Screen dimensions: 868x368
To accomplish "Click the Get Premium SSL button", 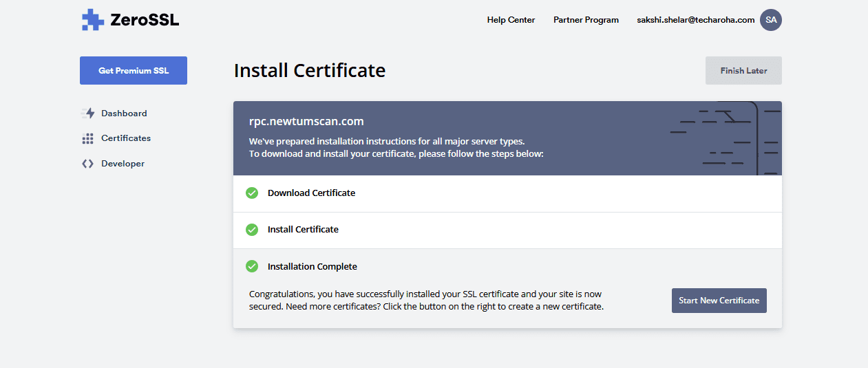I will 134,71.
